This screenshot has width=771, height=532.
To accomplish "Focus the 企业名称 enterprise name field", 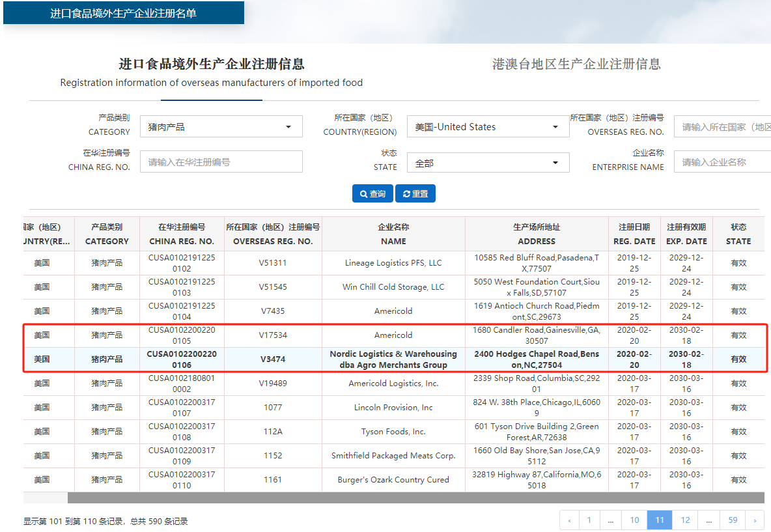I will [x=722, y=162].
